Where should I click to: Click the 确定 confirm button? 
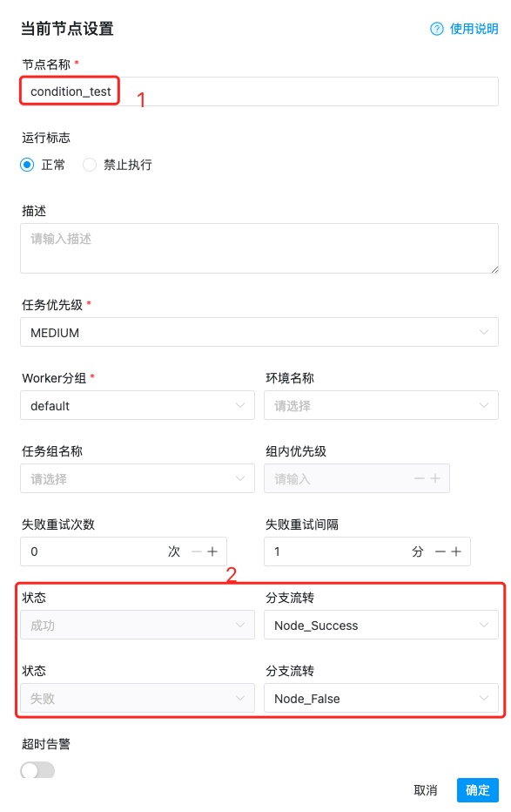click(477, 789)
